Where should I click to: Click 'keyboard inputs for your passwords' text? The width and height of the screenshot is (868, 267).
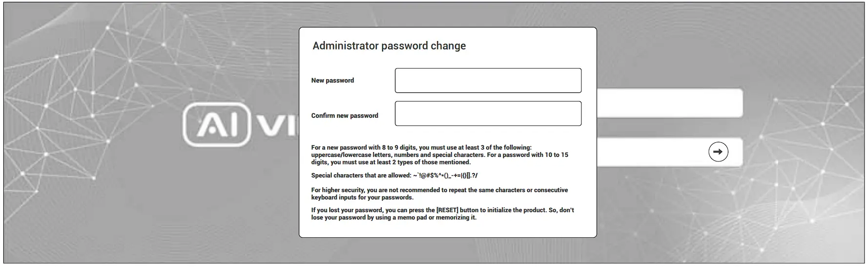click(362, 198)
